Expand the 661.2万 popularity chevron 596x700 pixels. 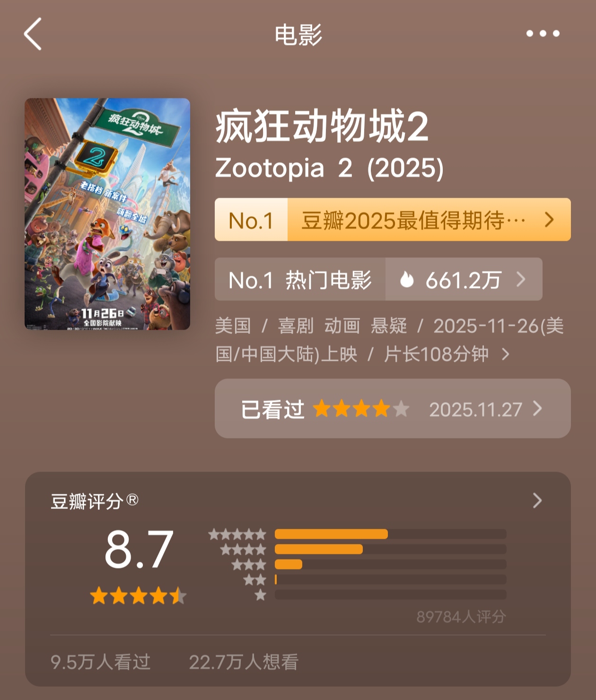click(521, 280)
